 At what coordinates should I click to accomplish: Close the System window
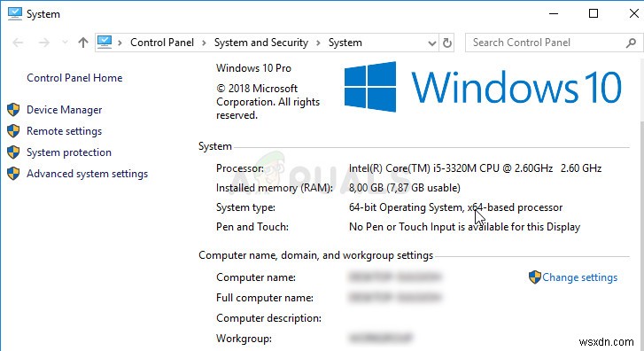click(x=633, y=13)
